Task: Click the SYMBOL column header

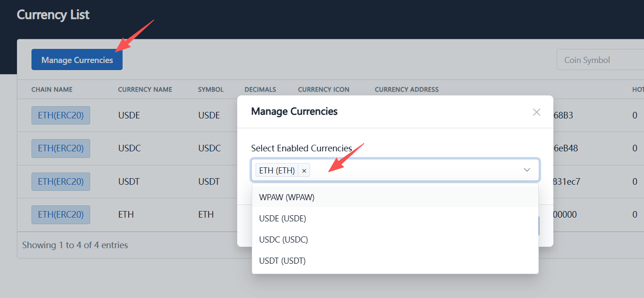Action: pyautogui.click(x=210, y=89)
